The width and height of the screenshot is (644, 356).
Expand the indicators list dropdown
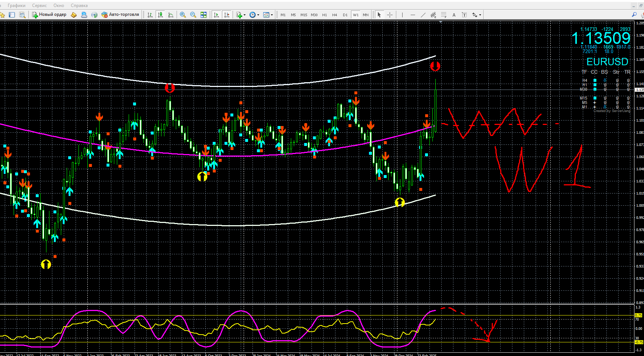coord(244,15)
